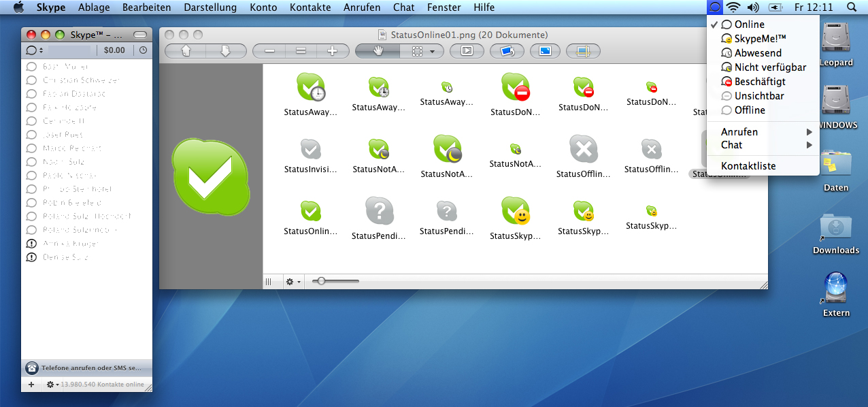Set status to SkypeMe!™
868x407 pixels.
coord(763,39)
